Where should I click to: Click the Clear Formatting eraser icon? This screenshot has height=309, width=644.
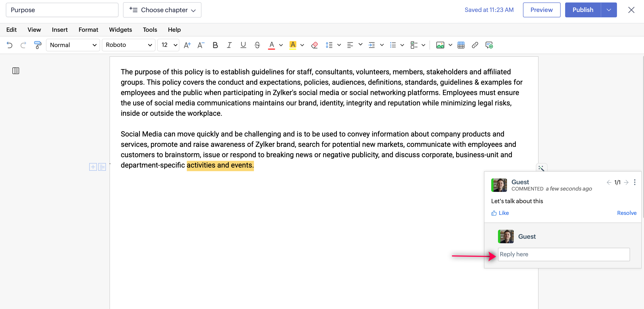314,45
